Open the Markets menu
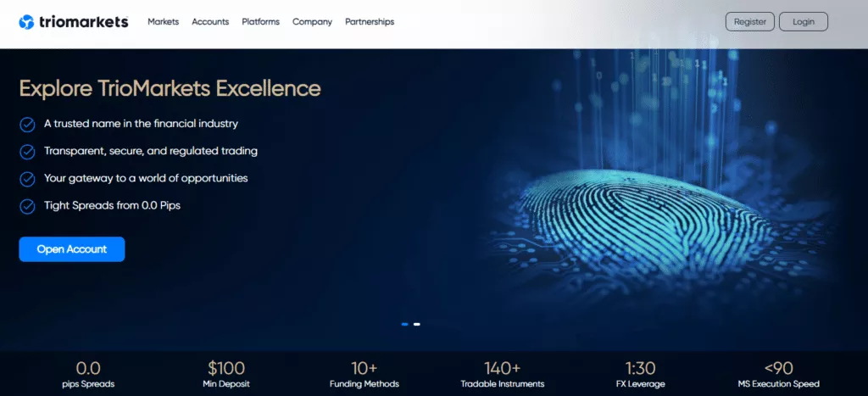This screenshot has width=868, height=396. pyautogui.click(x=164, y=21)
